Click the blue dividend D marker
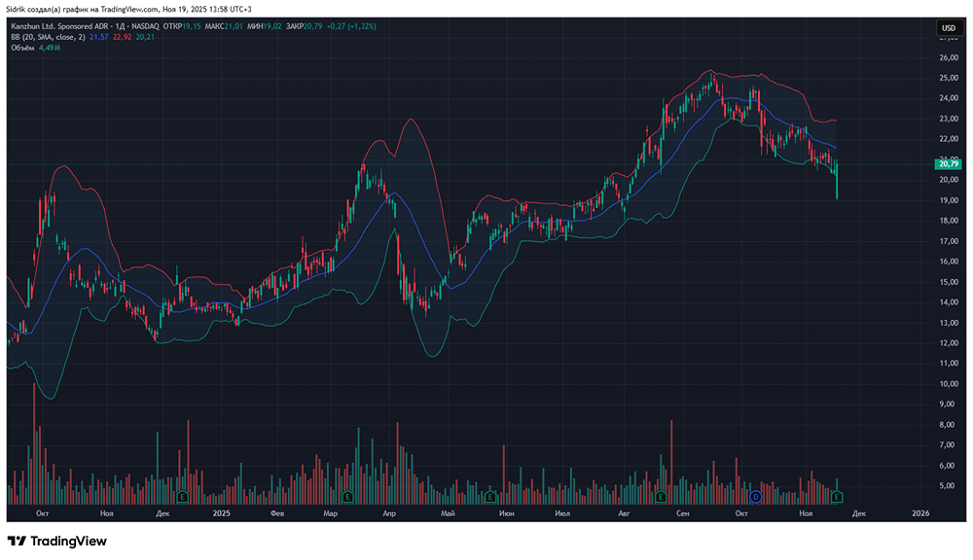Screen dimensions: 973x560 pyautogui.click(x=753, y=497)
